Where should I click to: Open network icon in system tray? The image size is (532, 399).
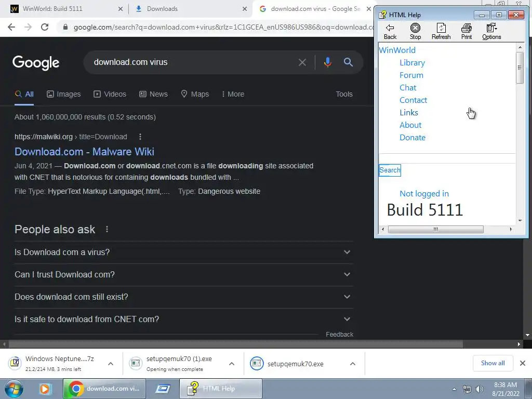[x=467, y=389]
